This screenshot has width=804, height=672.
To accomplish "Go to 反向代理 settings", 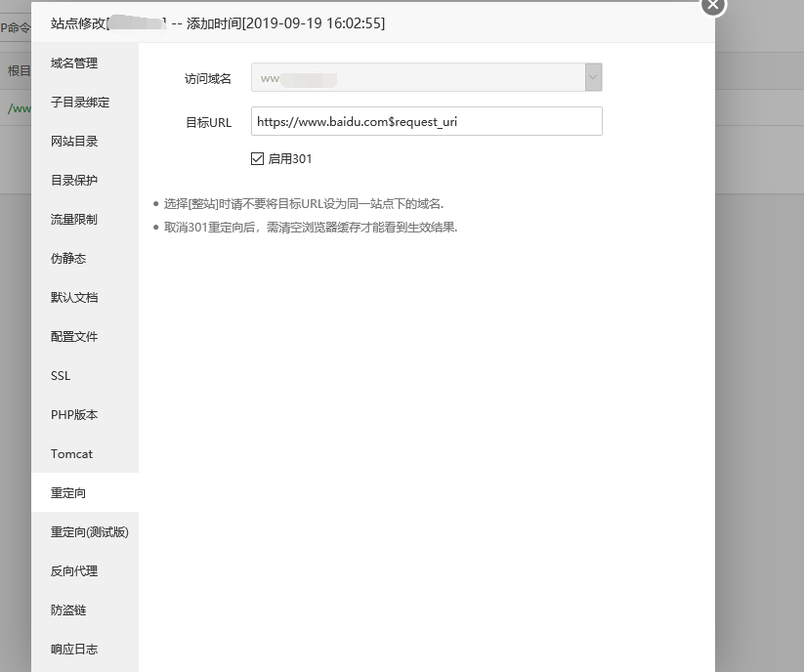I will [x=85, y=571].
